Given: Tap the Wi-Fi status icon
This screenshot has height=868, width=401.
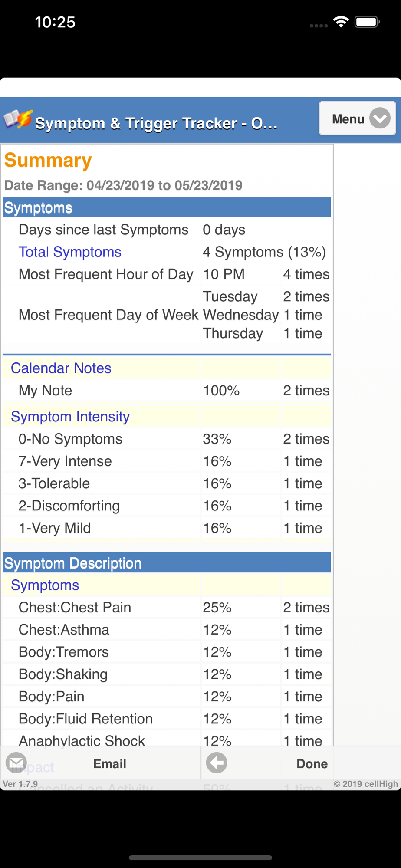Looking at the screenshot, I should pos(341,22).
